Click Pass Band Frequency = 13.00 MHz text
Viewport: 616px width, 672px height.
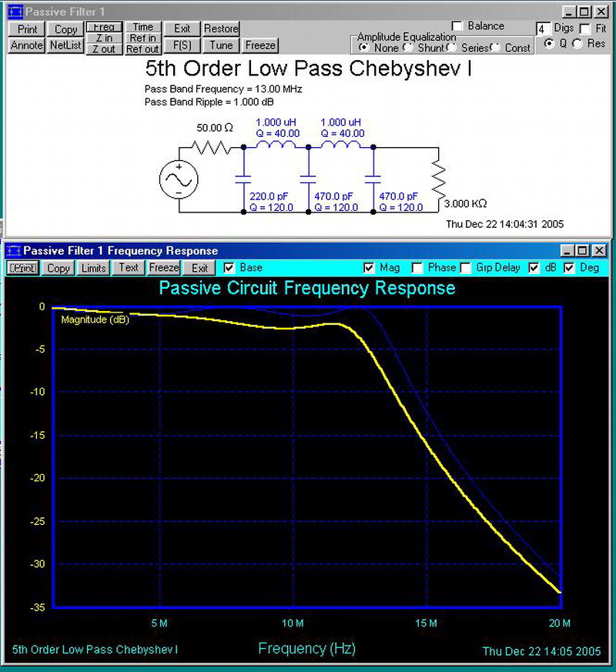click(x=223, y=89)
